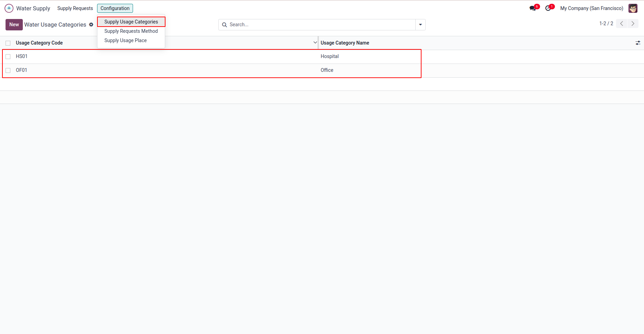Image resolution: width=644 pixels, height=334 pixels.
Task: Select the OF01 row checkbox
Action: click(x=8, y=70)
